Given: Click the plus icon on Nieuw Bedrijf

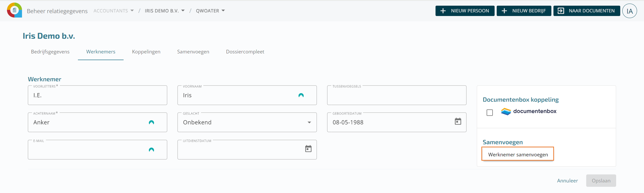Looking at the screenshot, I should point(504,11).
